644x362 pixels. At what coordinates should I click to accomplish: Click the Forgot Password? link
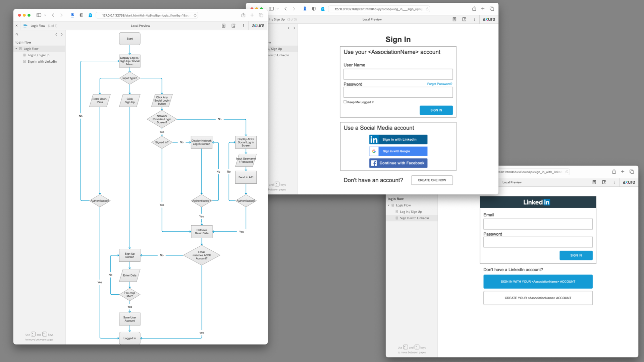(x=439, y=84)
